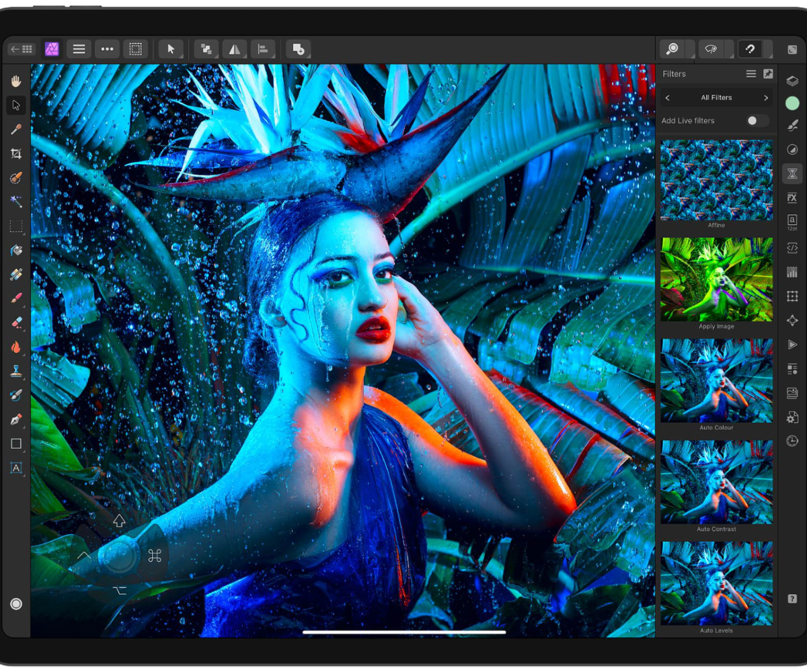
Task: Select the Move tool
Action: (x=15, y=104)
